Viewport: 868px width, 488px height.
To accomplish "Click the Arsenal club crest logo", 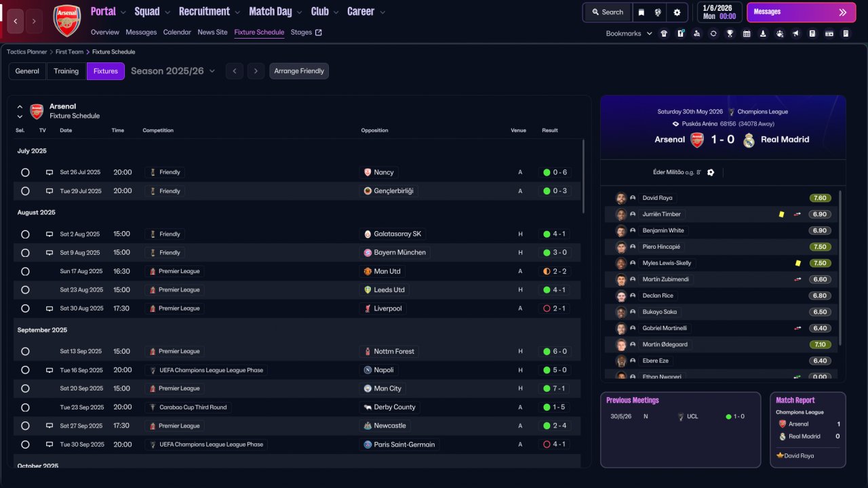I will (x=66, y=20).
